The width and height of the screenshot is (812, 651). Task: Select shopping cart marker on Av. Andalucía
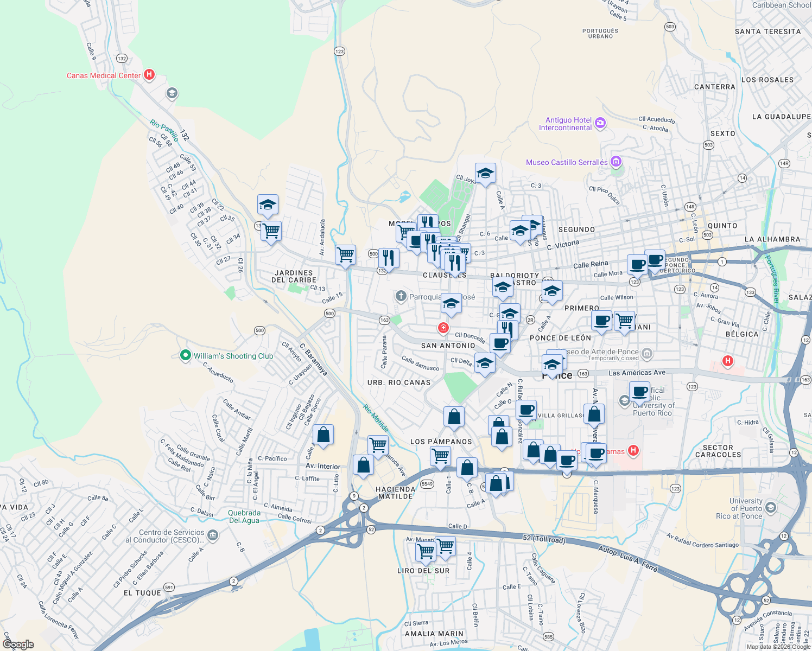pos(346,255)
